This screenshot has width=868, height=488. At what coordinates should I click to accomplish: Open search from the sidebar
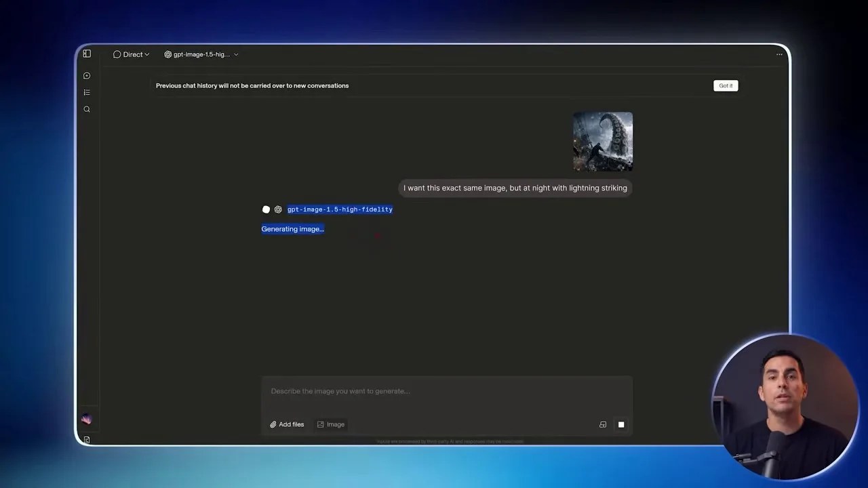pos(87,109)
